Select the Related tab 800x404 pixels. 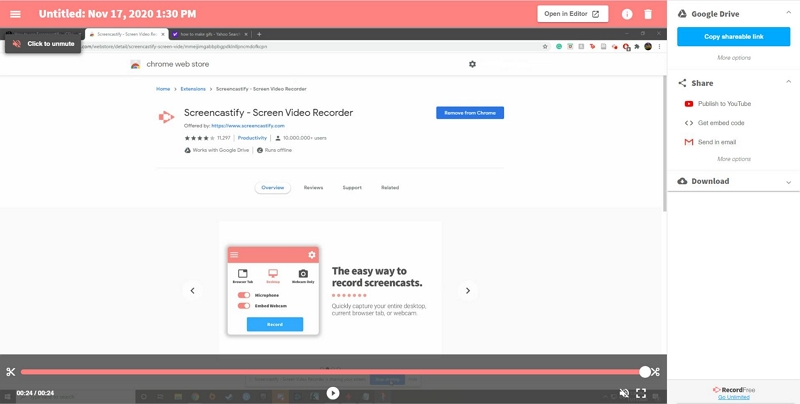click(390, 188)
